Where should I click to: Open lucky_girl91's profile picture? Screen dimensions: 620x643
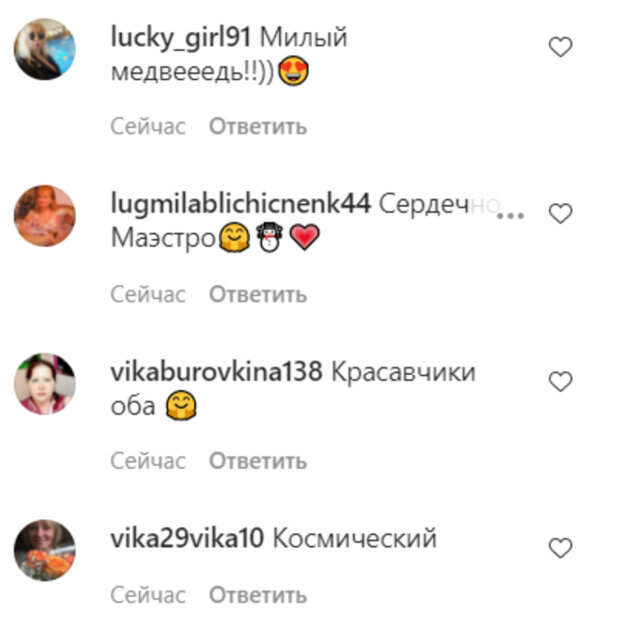(x=45, y=49)
